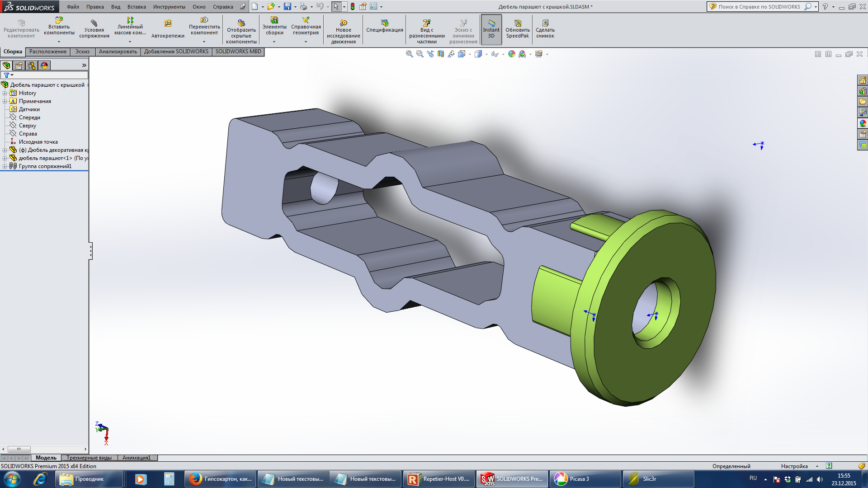Switch to PropertyManager tab in left panel
The image size is (868, 488).
point(19,66)
